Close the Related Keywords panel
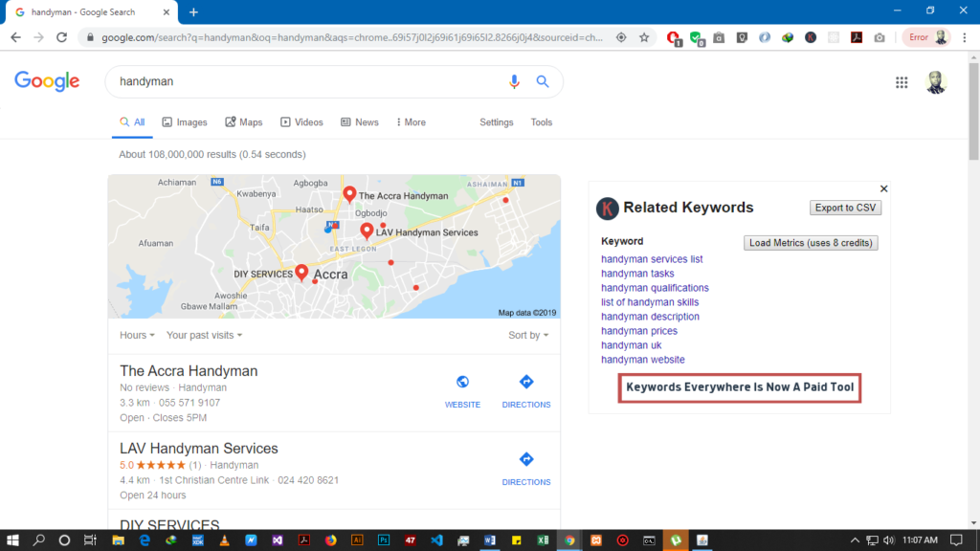 click(x=883, y=189)
